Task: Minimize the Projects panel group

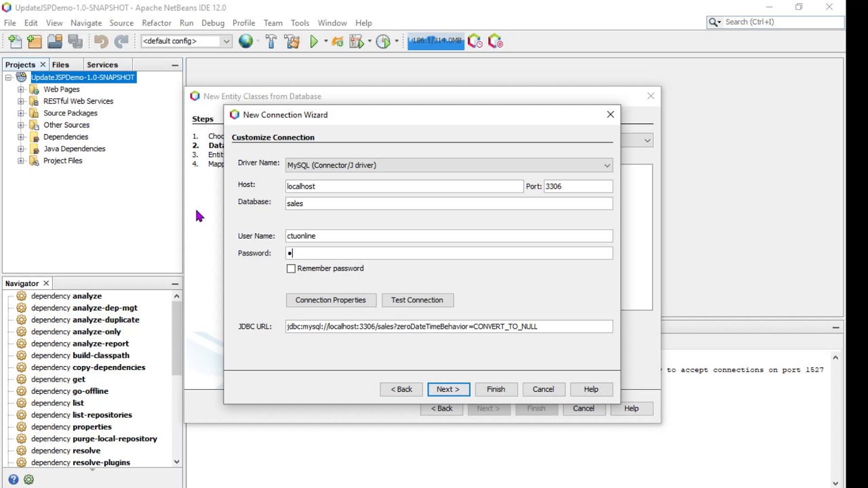Action: coord(175,65)
